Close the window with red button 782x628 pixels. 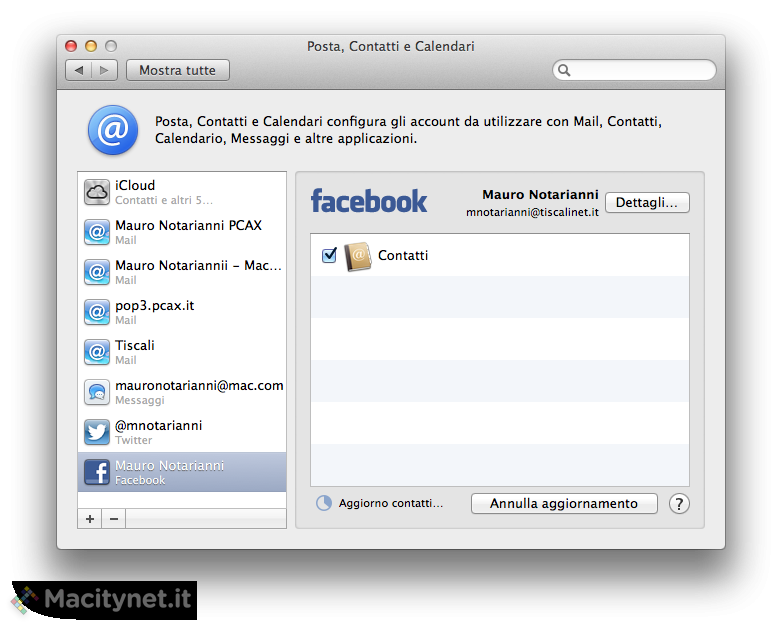[71, 46]
